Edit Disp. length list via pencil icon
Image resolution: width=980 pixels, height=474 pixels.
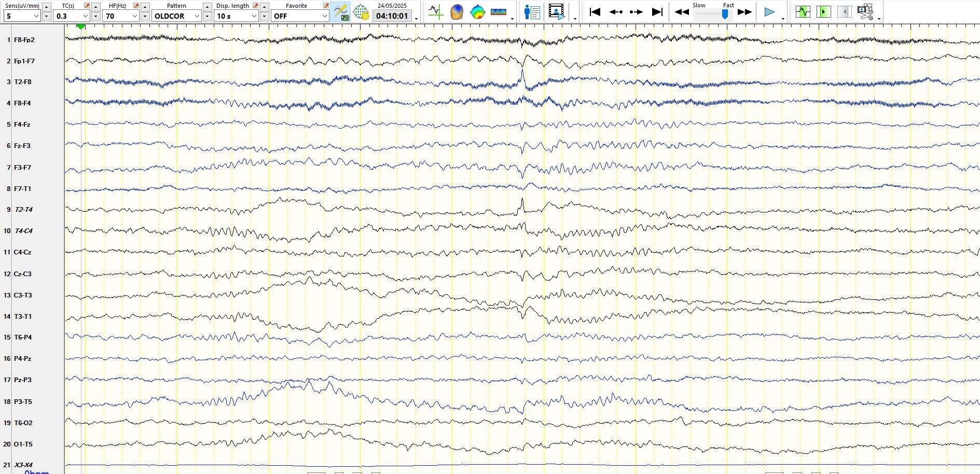coord(255,6)
